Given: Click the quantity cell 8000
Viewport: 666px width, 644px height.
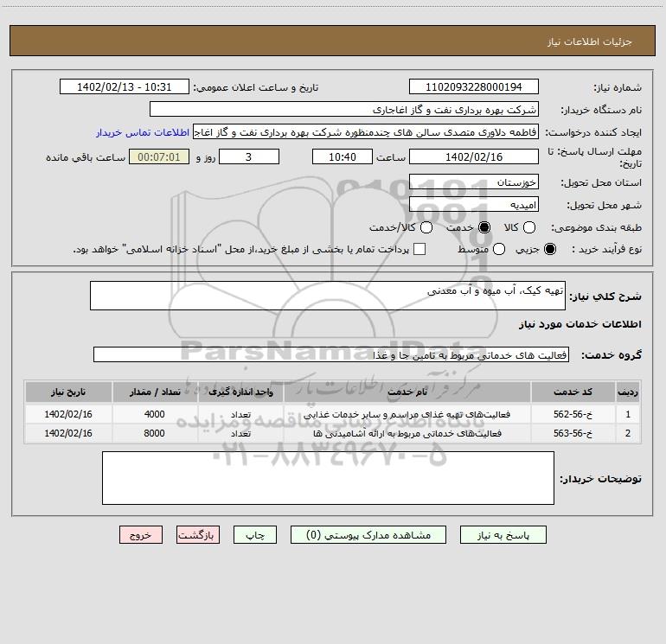Looking at the screenshot, I should 155,433.
